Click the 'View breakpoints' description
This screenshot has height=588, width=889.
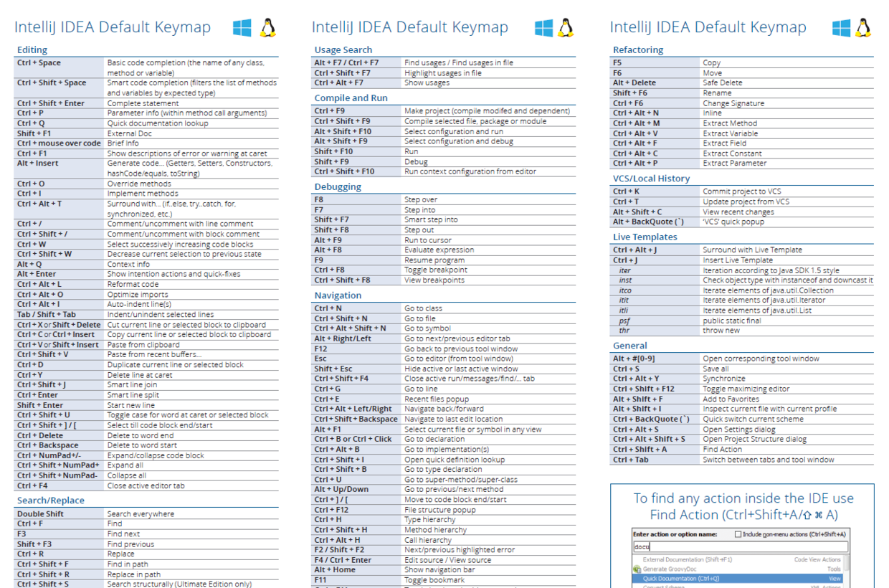click(x=434, y=280)
